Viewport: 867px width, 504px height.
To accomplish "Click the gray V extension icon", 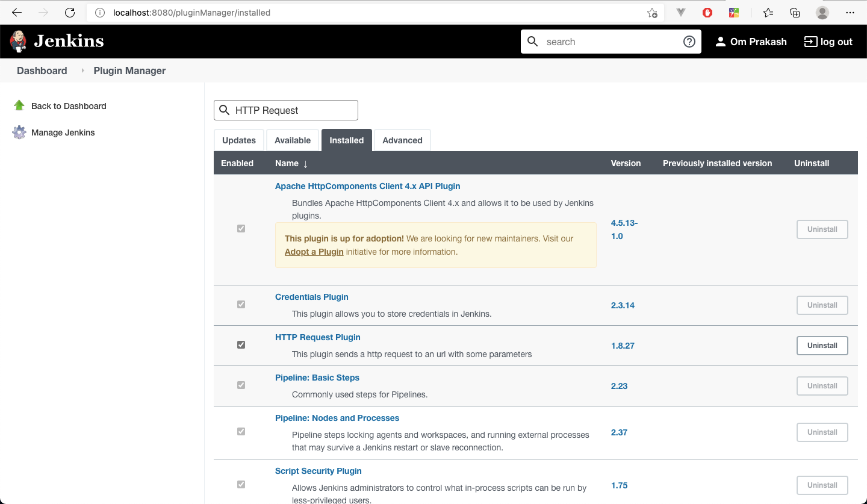I will (681, 13).
